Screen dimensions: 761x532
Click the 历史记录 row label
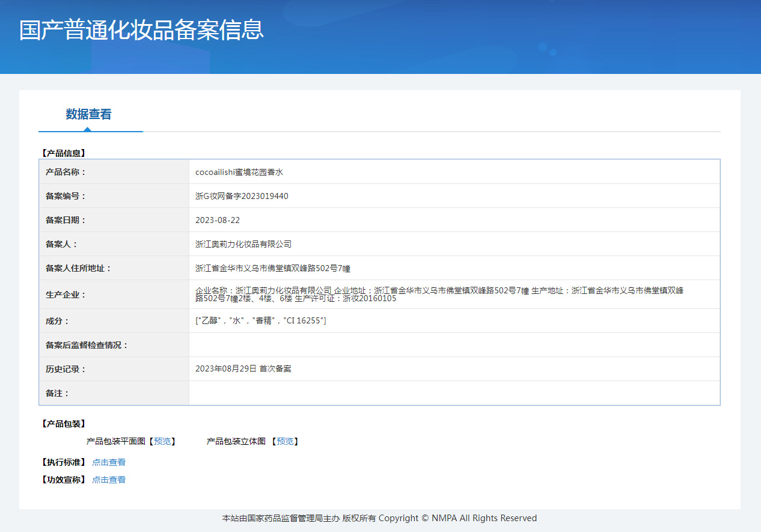pyautogui.click(x=66, y=369)
